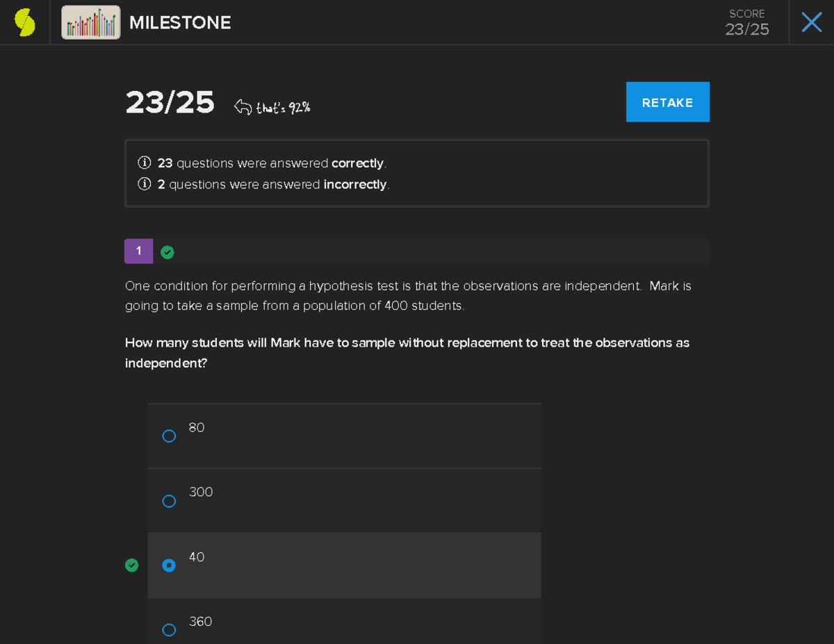
Task: Select the 300 answer radio button
Action: coord(169,501)
